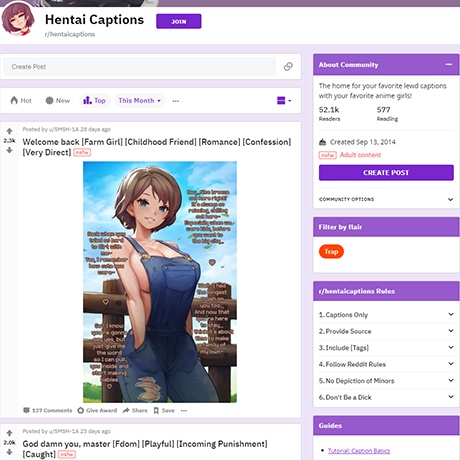
Task: Share the Welcome back post
Action: [135, 410]
